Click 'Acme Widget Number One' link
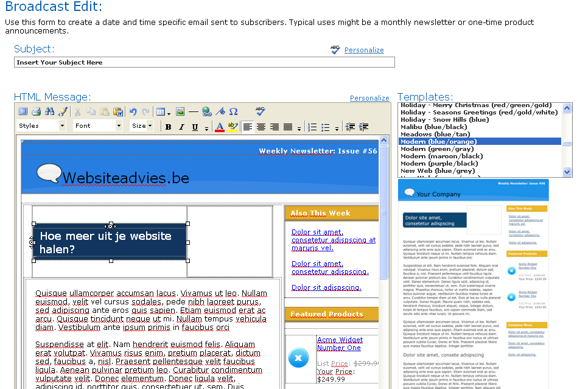Image resolution: width=588 pixels, height=389 pixels. [340, 343]
